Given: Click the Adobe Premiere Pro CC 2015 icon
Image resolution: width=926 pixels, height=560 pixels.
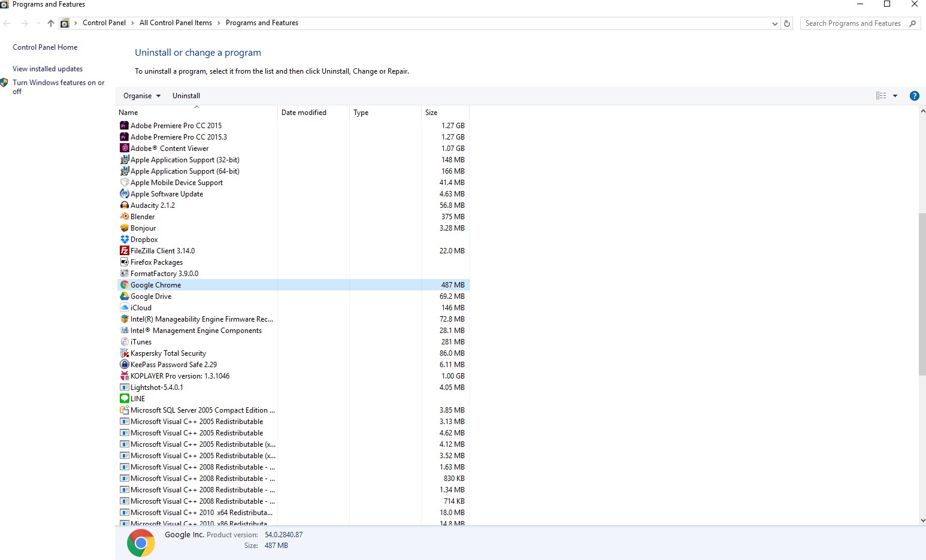Looking at the screenshot, I should [x=124, y=126].
